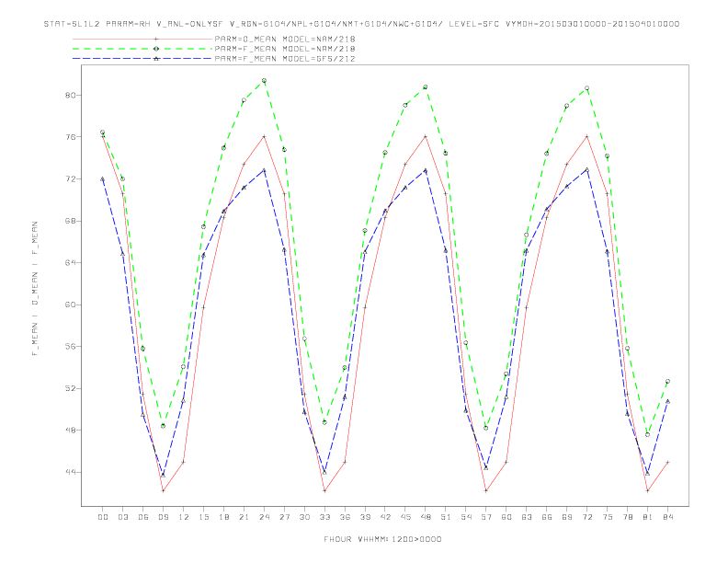Click x-axis tick label 69
This screenshot has height=563, width=728.
coord(567,517)
